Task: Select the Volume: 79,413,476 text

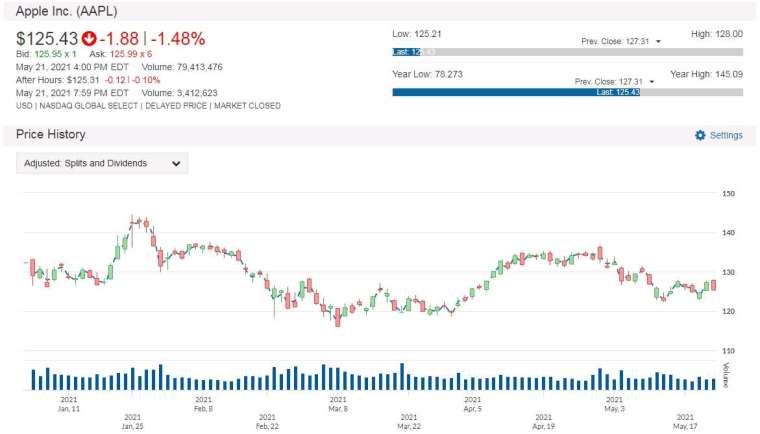Action: pos(182,67)
